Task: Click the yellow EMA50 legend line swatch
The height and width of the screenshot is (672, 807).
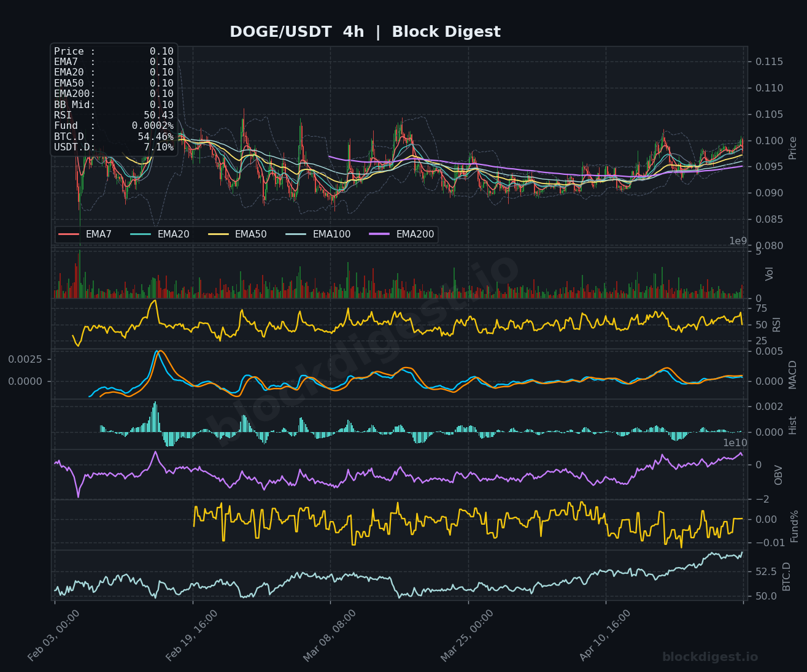Action: point(218,234)
